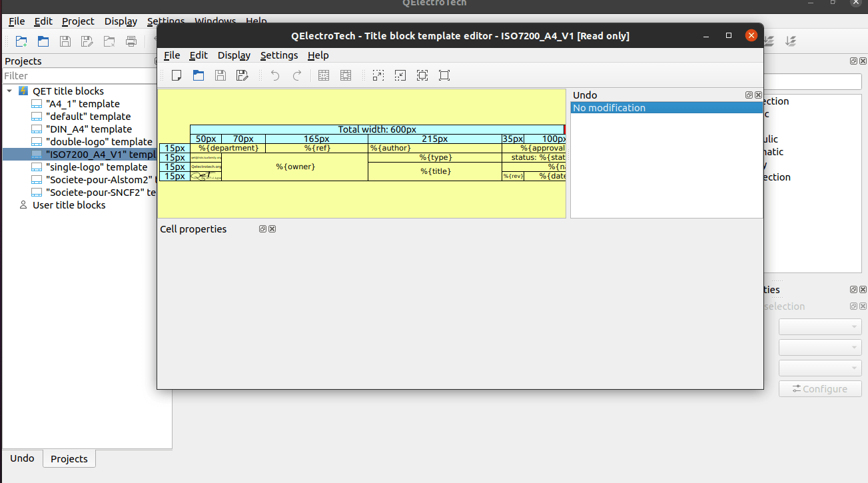Screen dimensions: 868x483
Task: Click Open project icon in main window
Action: pos(43,41)
